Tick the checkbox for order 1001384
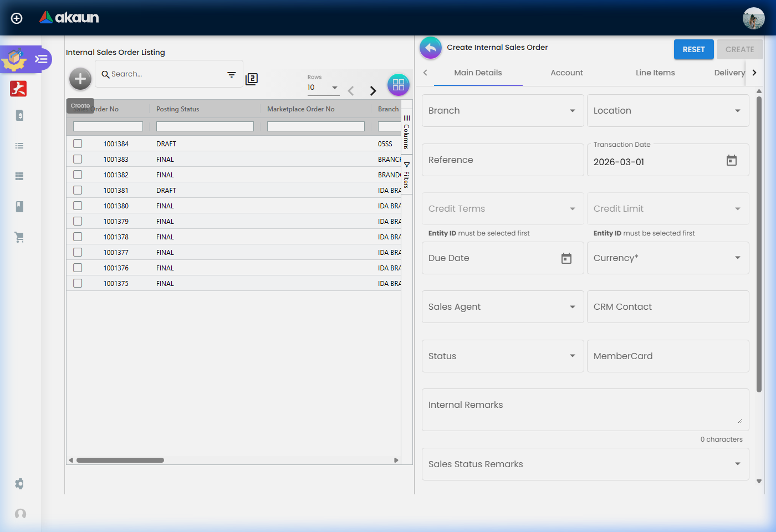 (78, 144)
